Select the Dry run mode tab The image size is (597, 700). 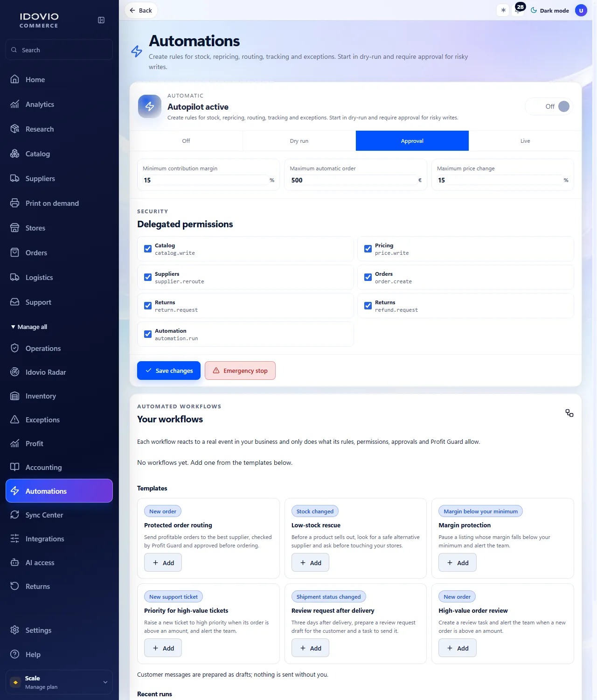coord(299,140)
